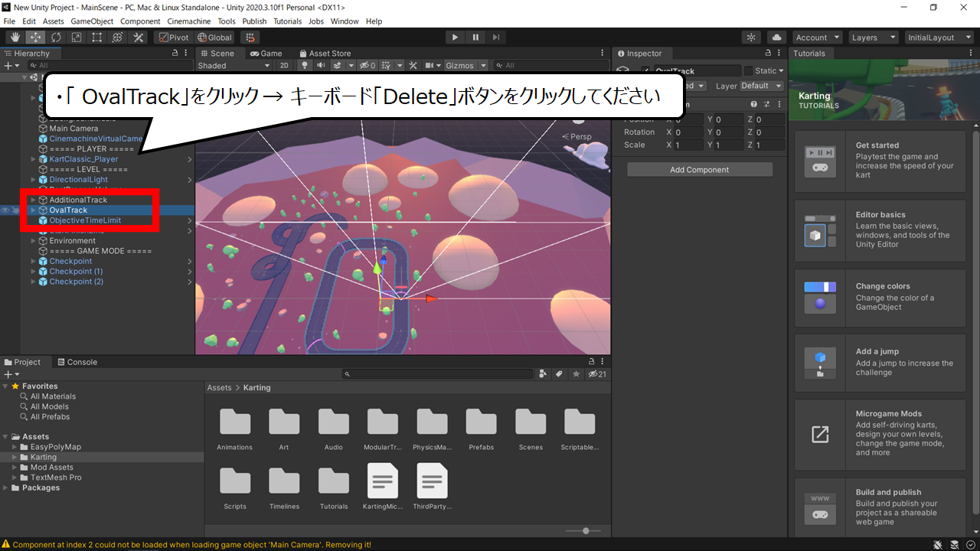Click the Step frame button
Screen dimensions: 980x551
pyautogui.click(x=496, y=37)
